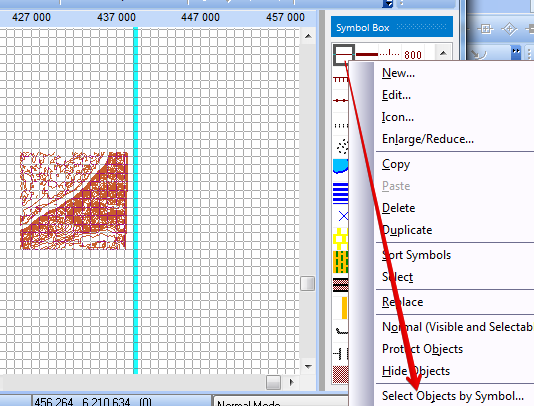
Task: Select the solid orange vertical bar symbol
Action: pos(344,308)
